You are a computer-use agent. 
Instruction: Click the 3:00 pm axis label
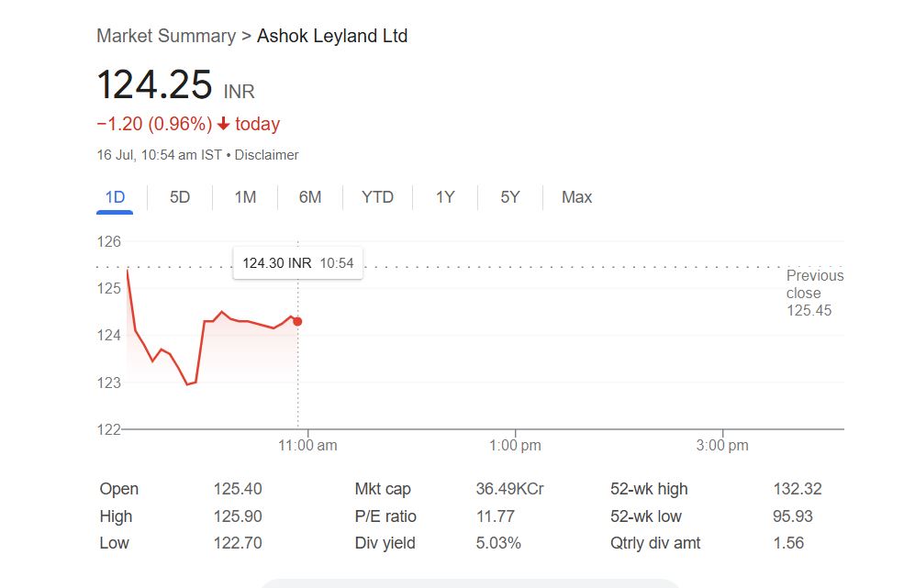(x=722, y=446)
